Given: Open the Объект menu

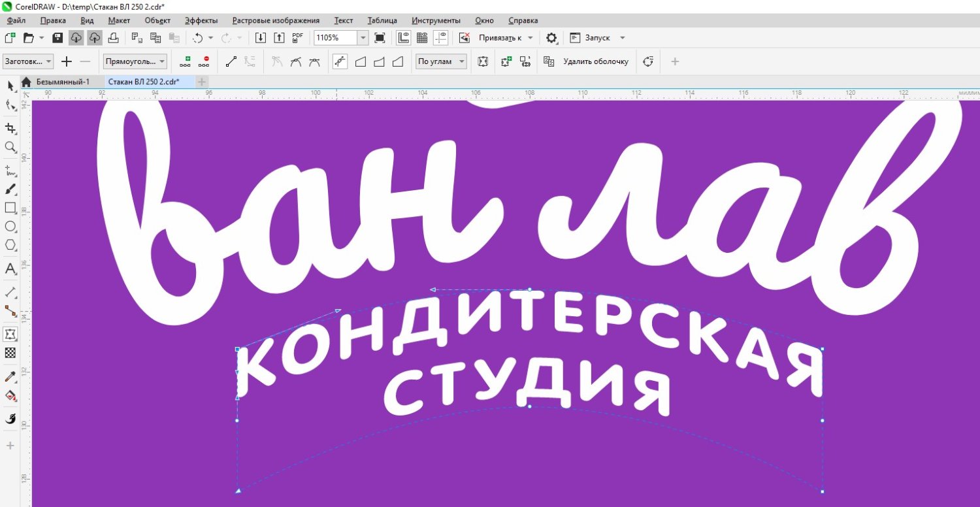Looking at the screenshot, I should pyautogui.click(x=157, y=20).
